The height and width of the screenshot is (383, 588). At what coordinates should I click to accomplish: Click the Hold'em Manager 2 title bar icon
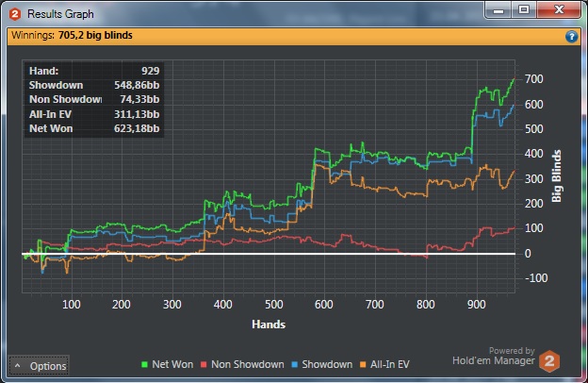[15, 14]
